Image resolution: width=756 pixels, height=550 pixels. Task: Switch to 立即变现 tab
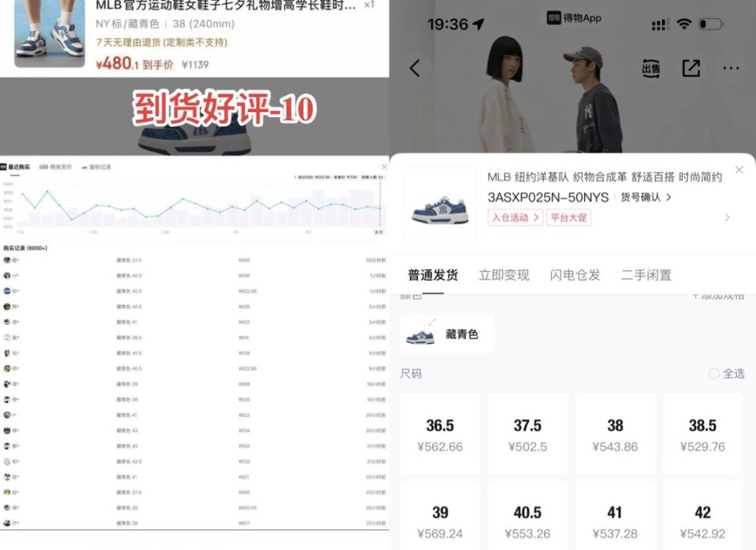click(504, 275)
